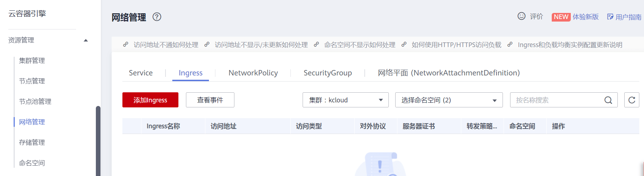
Task: Click the red 添加Ingress button
Action: (150, 100)
